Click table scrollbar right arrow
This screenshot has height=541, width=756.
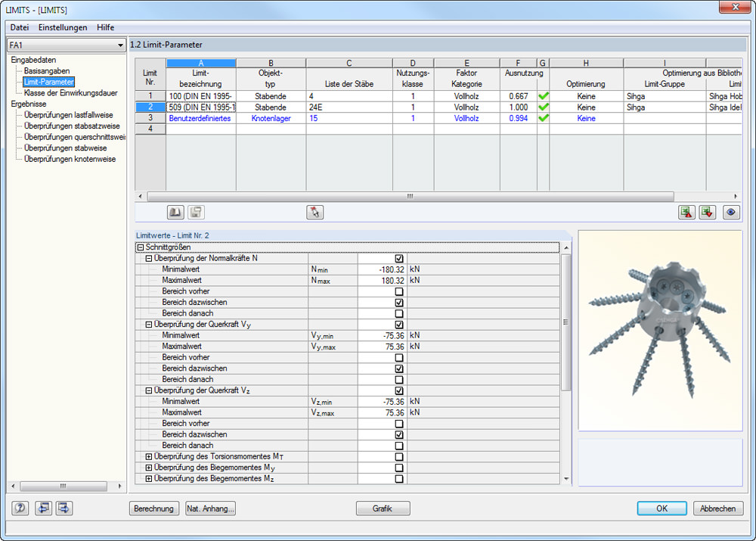point(736,197)
